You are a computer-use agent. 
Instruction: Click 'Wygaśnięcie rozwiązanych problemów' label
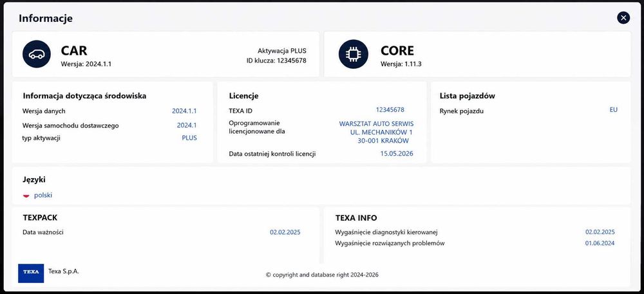click(390, 243)
